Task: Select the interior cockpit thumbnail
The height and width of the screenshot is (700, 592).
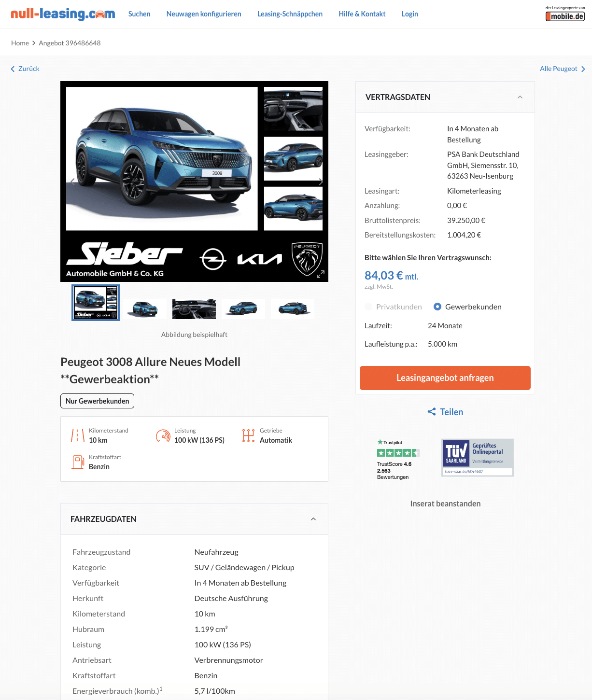Action: 194,309
